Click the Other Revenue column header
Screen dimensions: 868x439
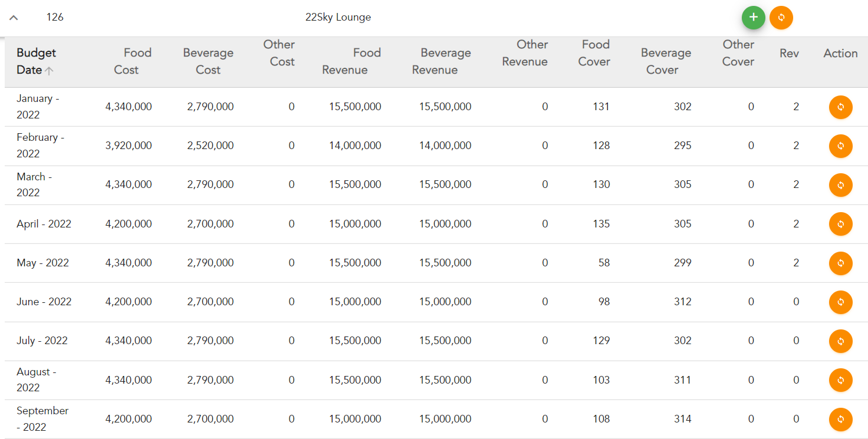point(525,53)
